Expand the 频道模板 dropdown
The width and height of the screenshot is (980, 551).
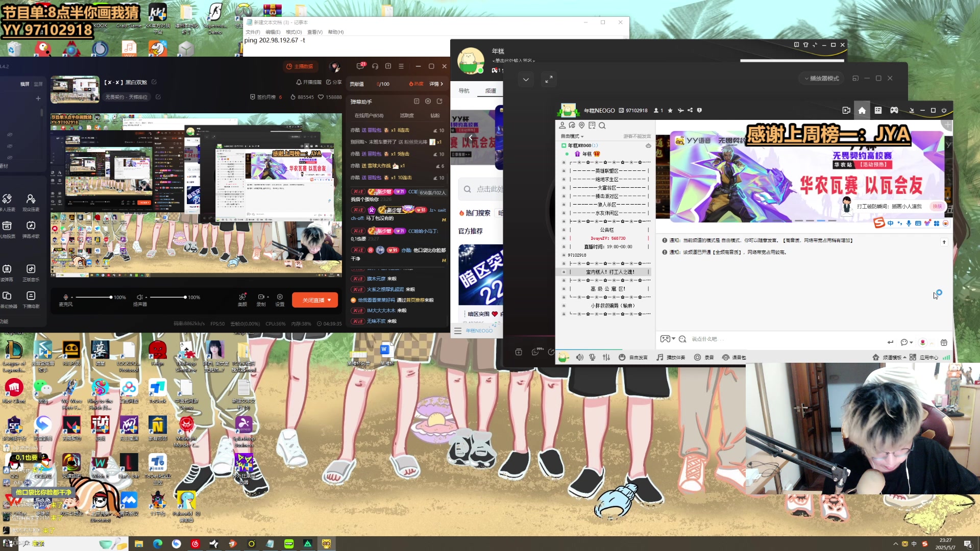click(890, 358)
